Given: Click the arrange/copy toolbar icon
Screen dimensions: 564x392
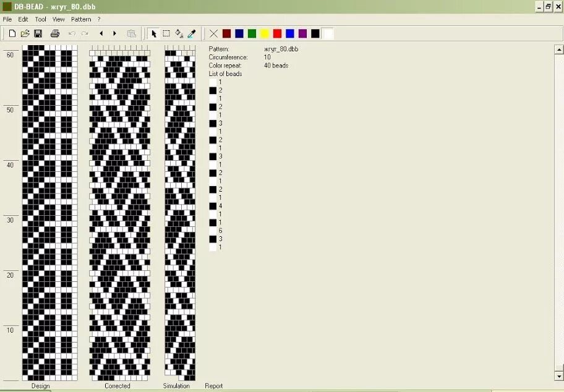Looking at the screenshot, I should point(131,34).
